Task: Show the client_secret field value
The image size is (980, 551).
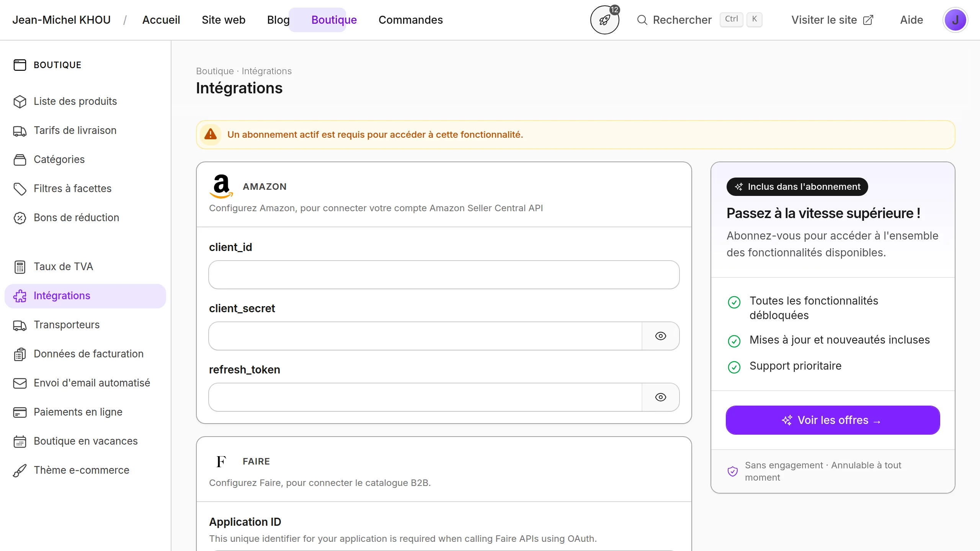Action: coord(660,336)
